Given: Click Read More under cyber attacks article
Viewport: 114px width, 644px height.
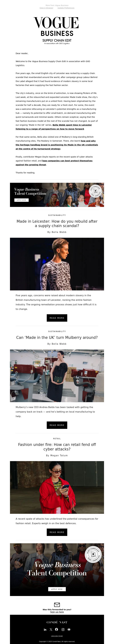Looking at the screenshot, I should click(57, 532).
